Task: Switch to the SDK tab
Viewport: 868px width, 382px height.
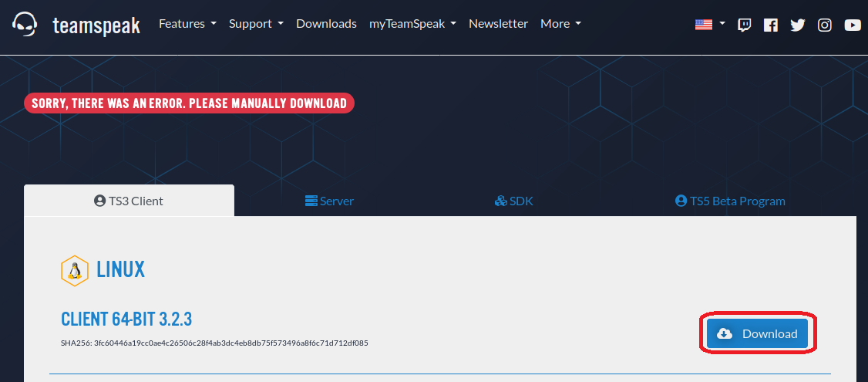Action: pos(513,201)
